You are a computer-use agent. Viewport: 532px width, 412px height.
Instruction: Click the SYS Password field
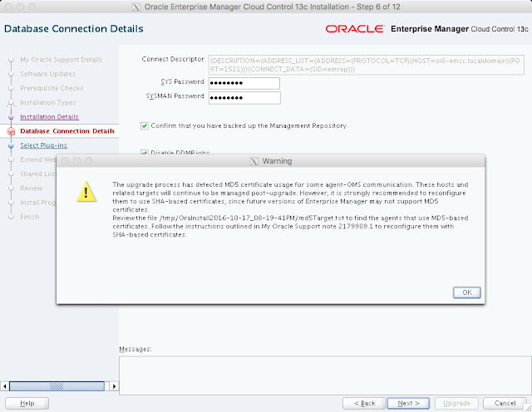(x=244, y=83)
